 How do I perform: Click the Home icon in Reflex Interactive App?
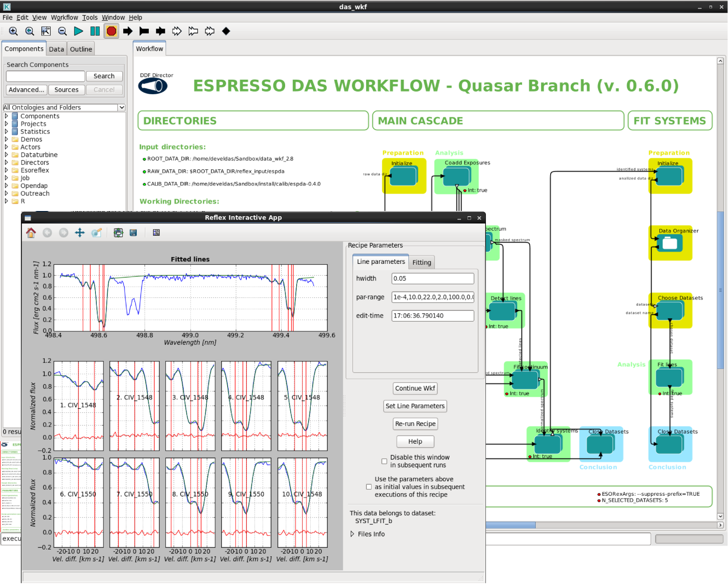pyautogui.click(x=31, y=233)
